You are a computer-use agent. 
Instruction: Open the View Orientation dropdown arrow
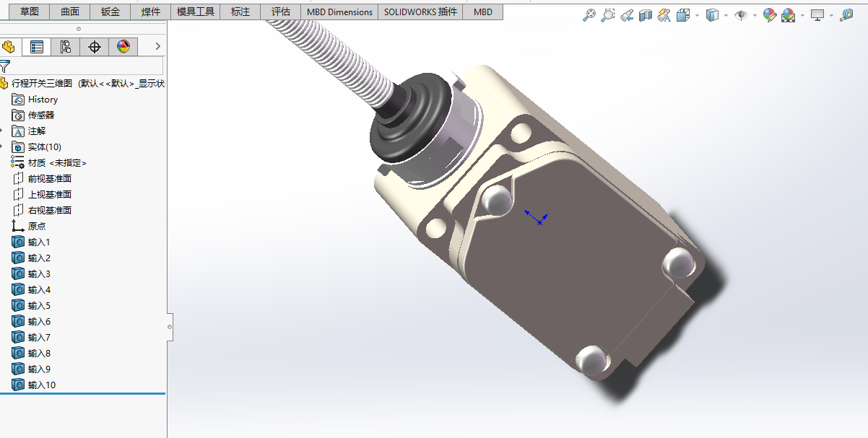(697, 15)
